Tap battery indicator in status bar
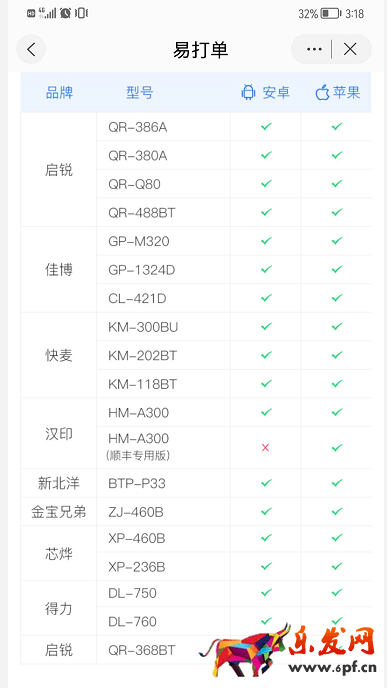Screen dimensions: 387x688 point(330,14)
